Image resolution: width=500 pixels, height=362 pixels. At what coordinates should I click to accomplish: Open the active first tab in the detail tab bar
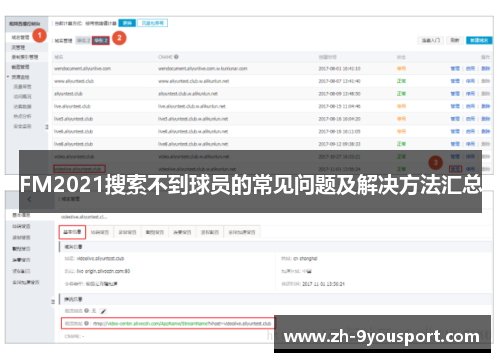(72, 232)
